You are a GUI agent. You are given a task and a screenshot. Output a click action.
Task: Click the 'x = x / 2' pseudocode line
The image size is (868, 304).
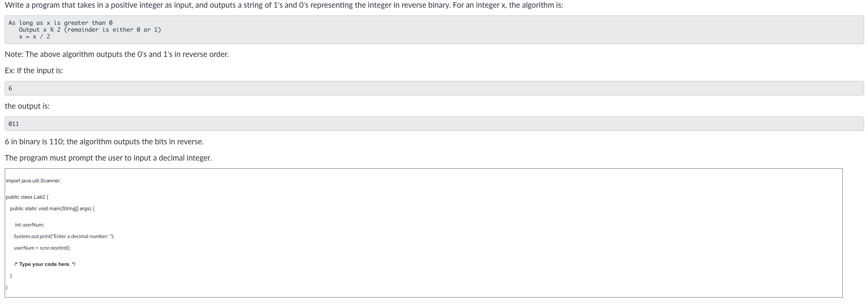click(x=34, y=36)
